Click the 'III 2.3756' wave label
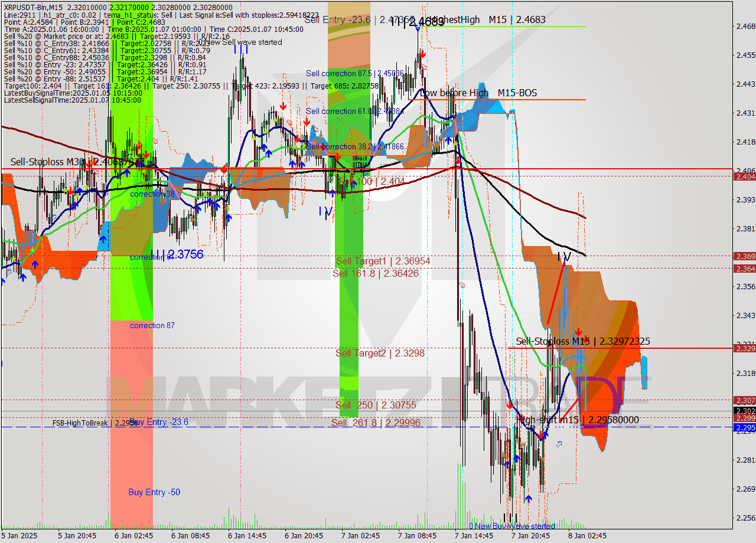The height and width of the screenshot is (543, 756). pos(177,254)
